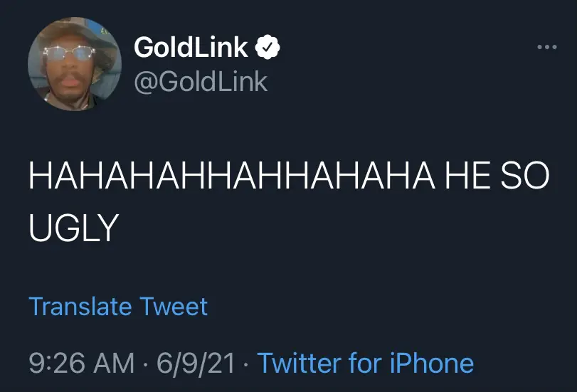The image size is (577, 392).
Task: Click the hat in the avatar photo
Action: click(x=68, y=28)
